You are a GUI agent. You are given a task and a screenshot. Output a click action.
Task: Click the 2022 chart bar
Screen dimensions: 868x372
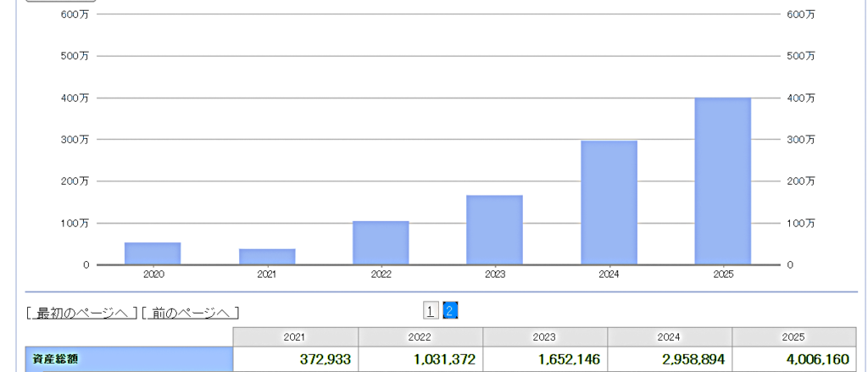[381, 243]
